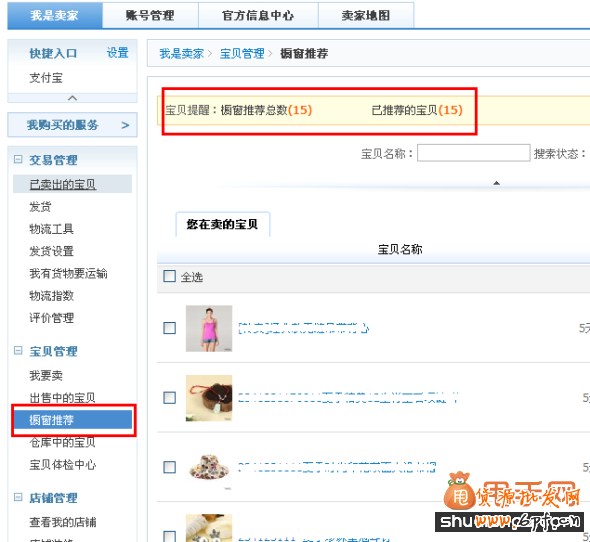Open the 官方信息中心 tab
Viewport: 590px width, 542px height.
pyautogui.click(x=258, y=15)
